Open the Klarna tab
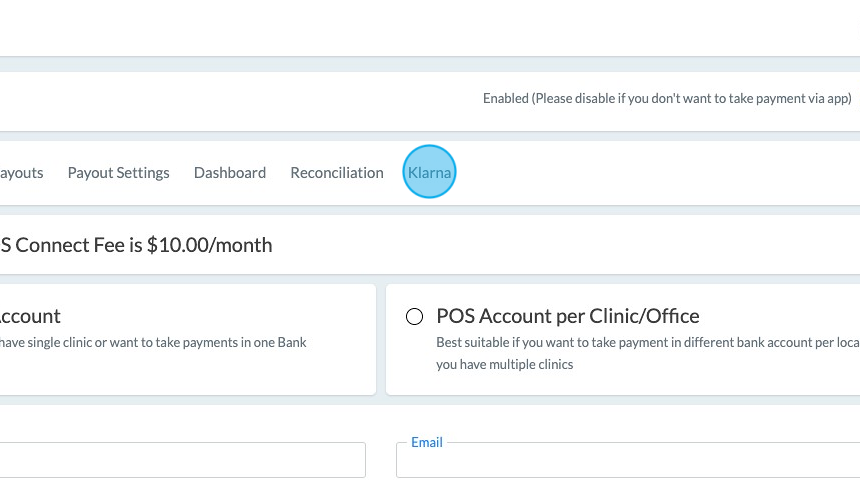This screenshot has height=480, width=860. click(430, 173)
